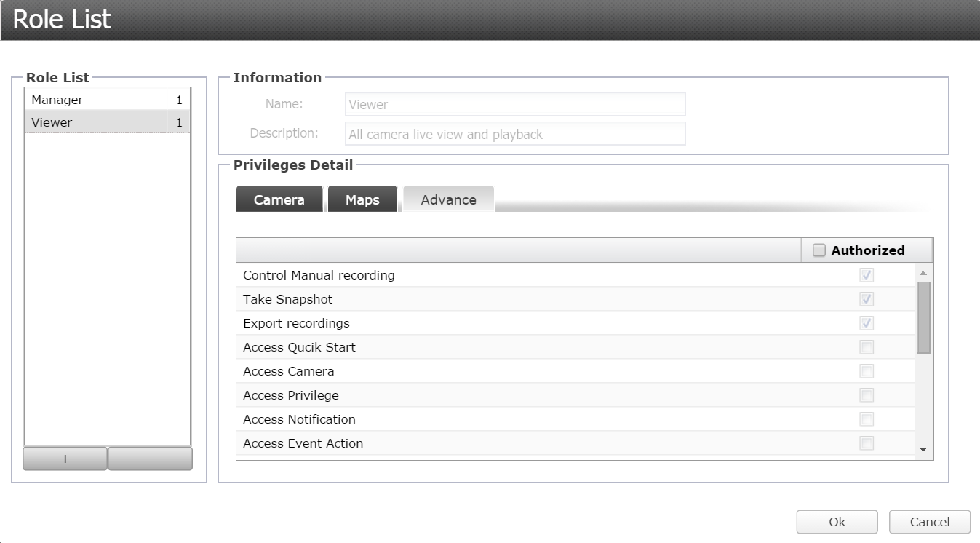The width and height of the screenshot is (980, 543).
Task: Click the privileges list scrollbar thumb
Action: (923, 317)
